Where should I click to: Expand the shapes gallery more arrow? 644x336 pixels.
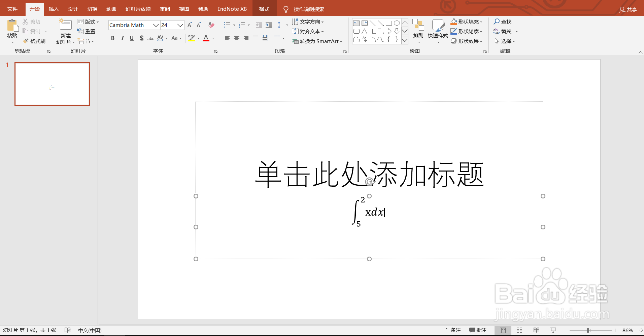pos(405,40)
